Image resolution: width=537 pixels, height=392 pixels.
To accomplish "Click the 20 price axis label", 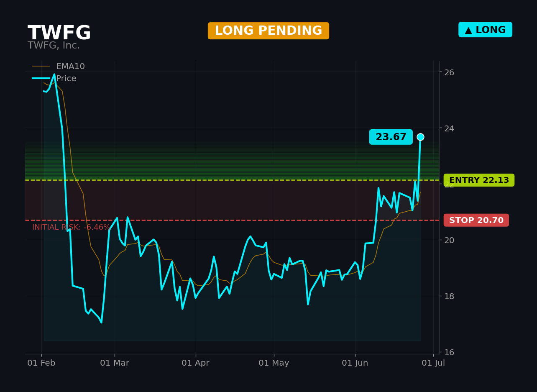I will (449, 240).
